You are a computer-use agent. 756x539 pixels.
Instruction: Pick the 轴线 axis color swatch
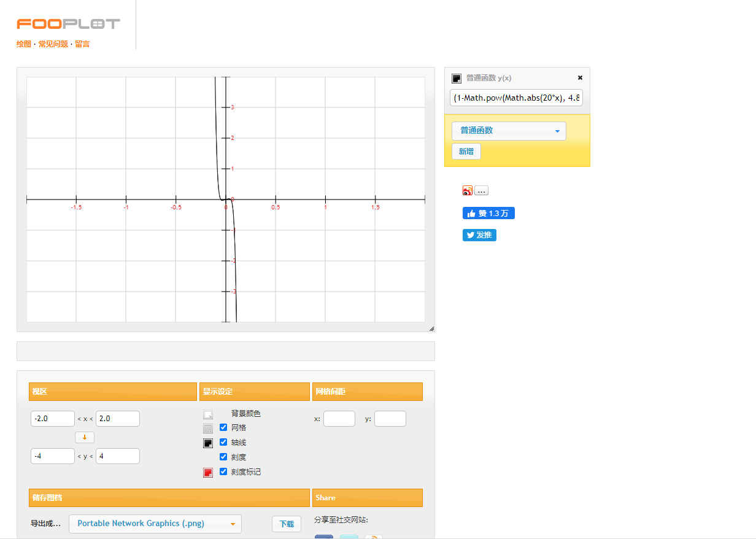point(208,443)
